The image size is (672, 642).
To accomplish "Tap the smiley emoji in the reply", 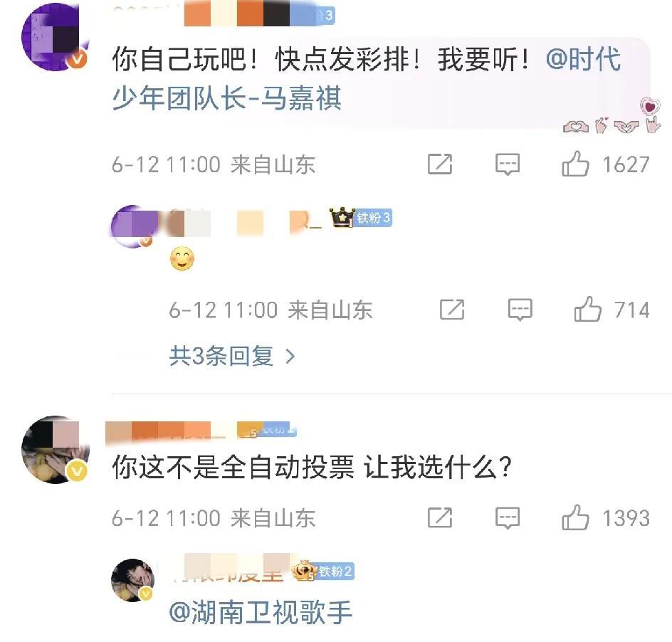I will click(182, 258).
